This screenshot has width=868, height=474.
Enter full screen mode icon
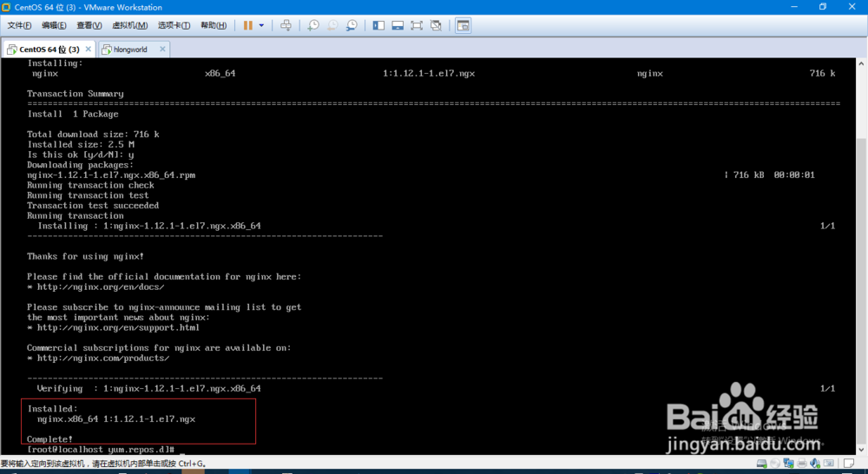point(417,25)
